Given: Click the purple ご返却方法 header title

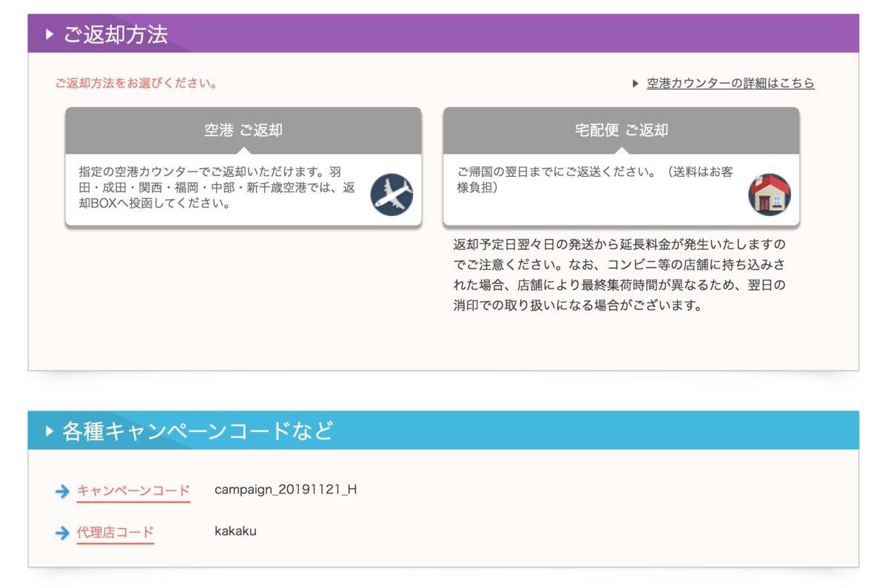Looking at the screenshot, I should coord(115,34).
